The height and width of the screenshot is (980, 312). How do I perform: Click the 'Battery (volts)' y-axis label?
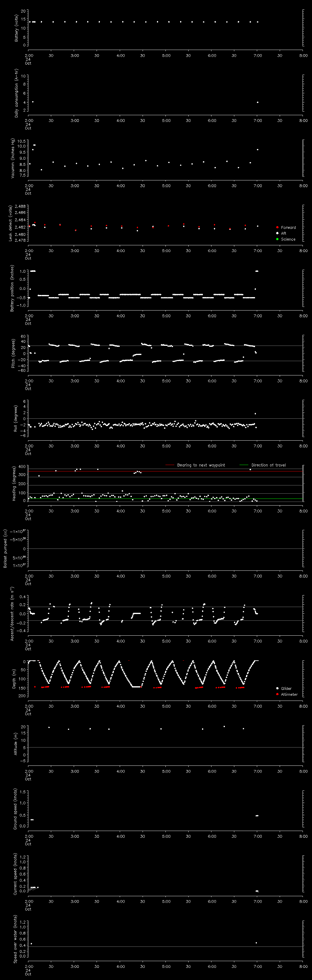tap(16, 28)
